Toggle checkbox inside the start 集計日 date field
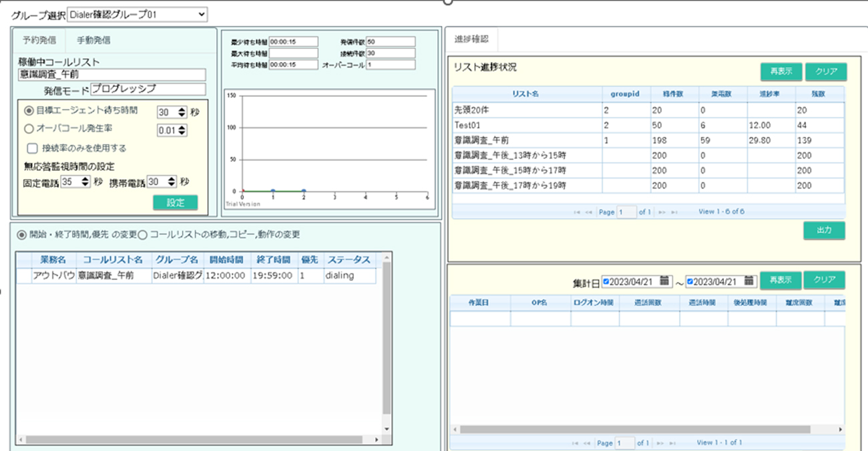The image size is (868, 451). (x=606, y=281)
